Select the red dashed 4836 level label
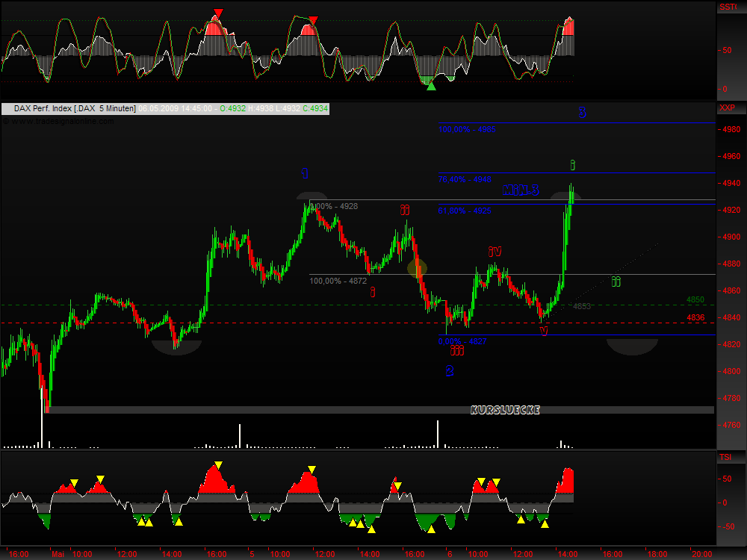This screenshot has width=747, height=560. pyautogui.click(x=695, y=318)
